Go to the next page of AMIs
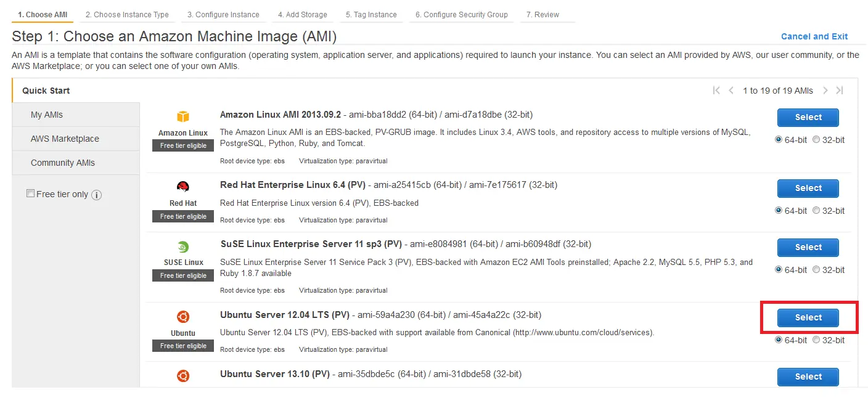The width and height of the screenshot is (868, 411). click(x=825, y=91)
